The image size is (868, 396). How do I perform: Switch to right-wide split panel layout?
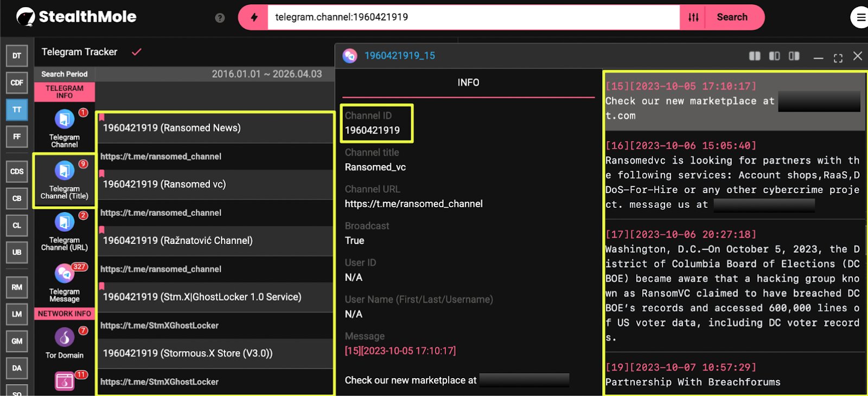click(x=794, y=56)
